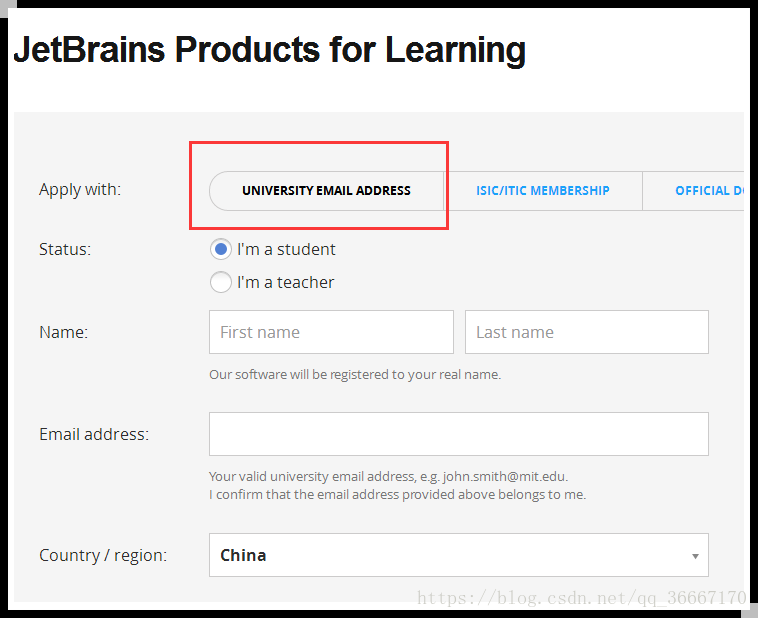Screen dimensions: 758x618
Task: Click the email ownership confirmation text
Action: tap(397, 494)
